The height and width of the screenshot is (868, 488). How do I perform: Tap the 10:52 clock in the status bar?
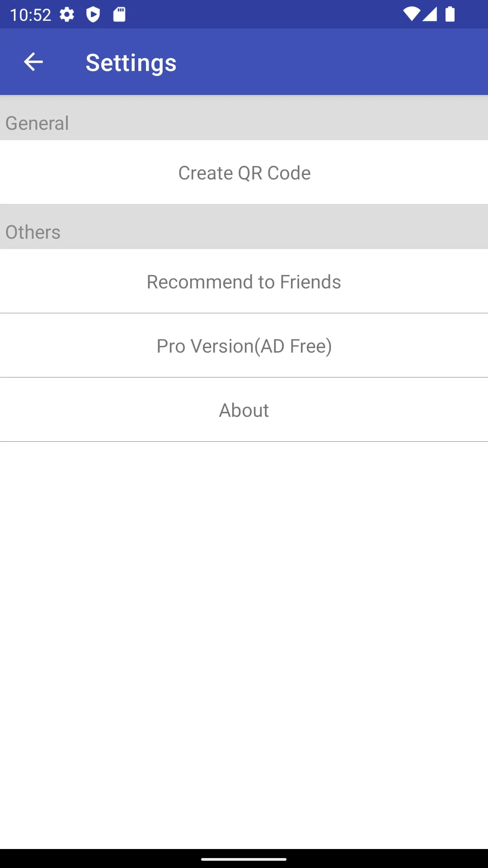(30, 14)
